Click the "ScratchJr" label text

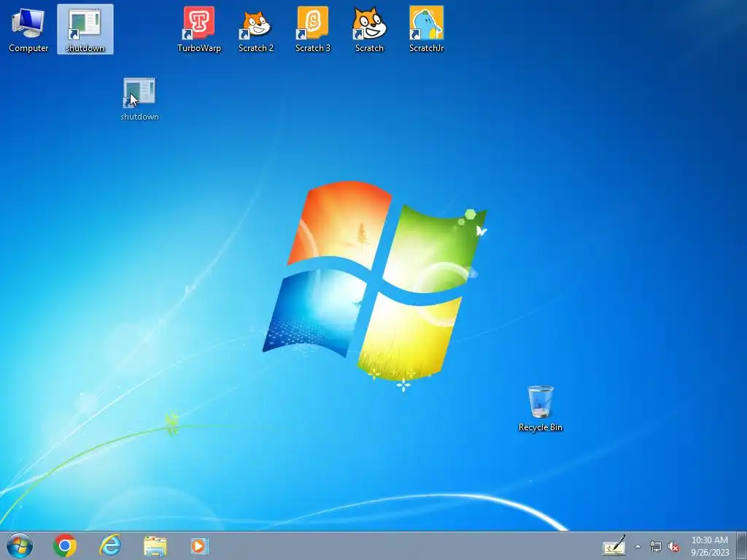pos(426,48)
